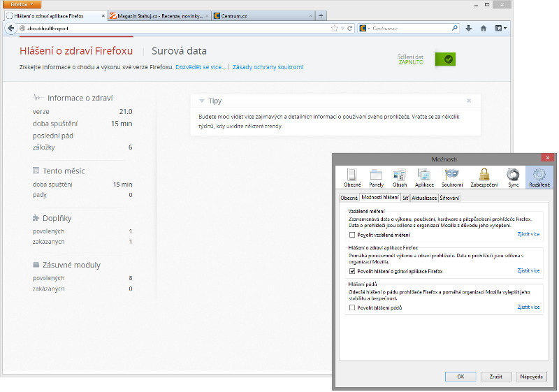Click the Informace o zdraví pulse icon
Screen dimensions: 559x392
tap(38, 97)
